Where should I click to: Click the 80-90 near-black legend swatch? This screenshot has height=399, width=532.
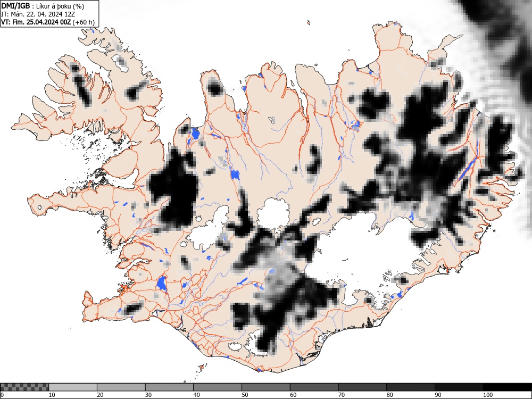tap(410, 387)
